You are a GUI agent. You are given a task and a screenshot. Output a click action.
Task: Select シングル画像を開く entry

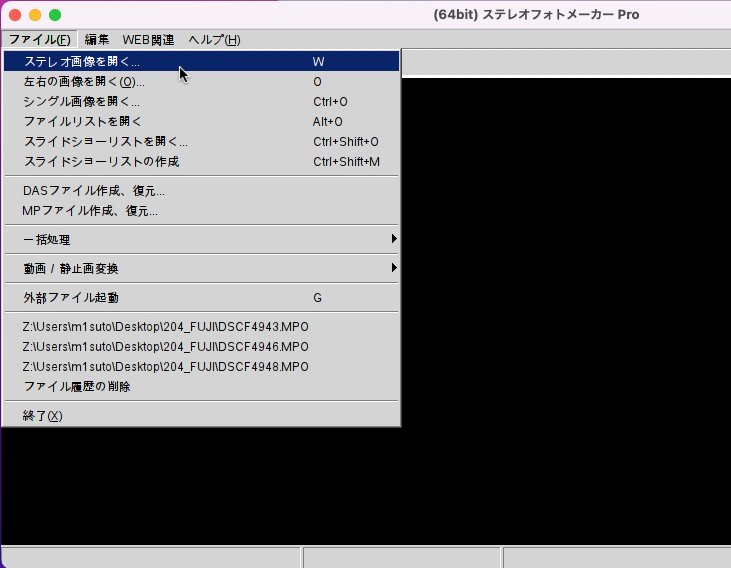click(201, 102)
